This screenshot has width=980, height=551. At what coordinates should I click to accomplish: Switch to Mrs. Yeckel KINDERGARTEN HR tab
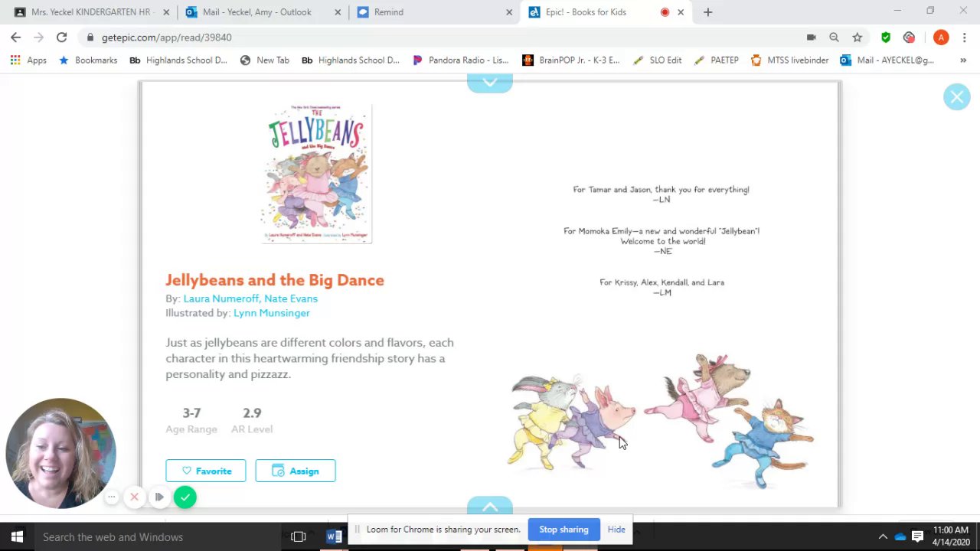click(x=90, y=12)
